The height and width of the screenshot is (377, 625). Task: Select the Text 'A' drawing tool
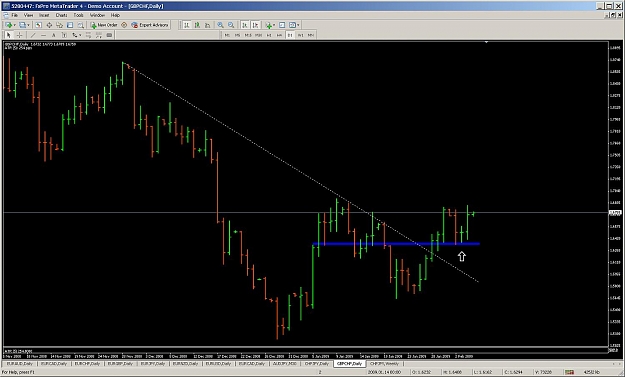[53, 35]
